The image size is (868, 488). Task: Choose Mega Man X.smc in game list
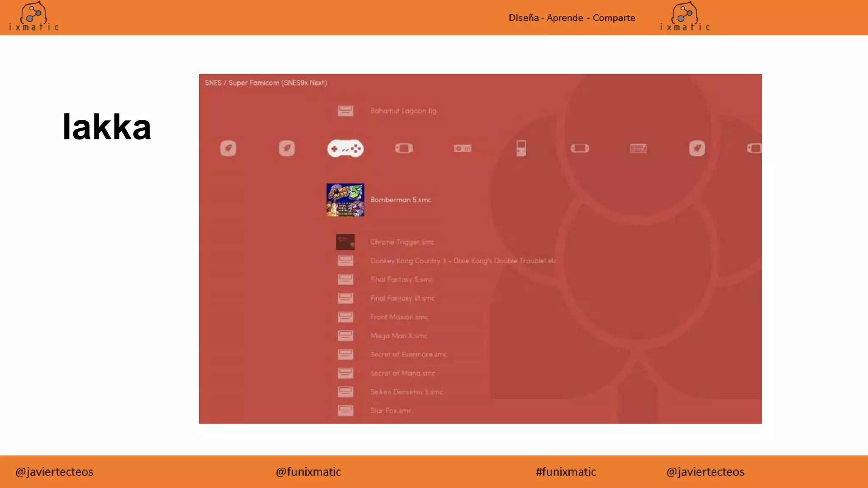[398, 336]
